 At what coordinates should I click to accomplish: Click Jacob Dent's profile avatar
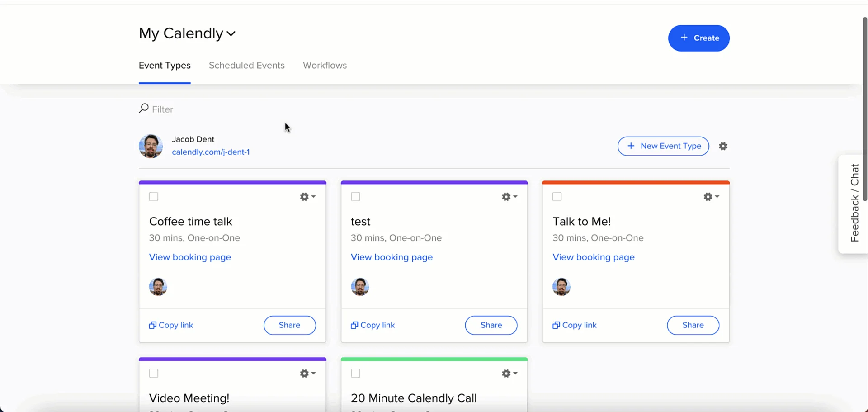point(151,146)
